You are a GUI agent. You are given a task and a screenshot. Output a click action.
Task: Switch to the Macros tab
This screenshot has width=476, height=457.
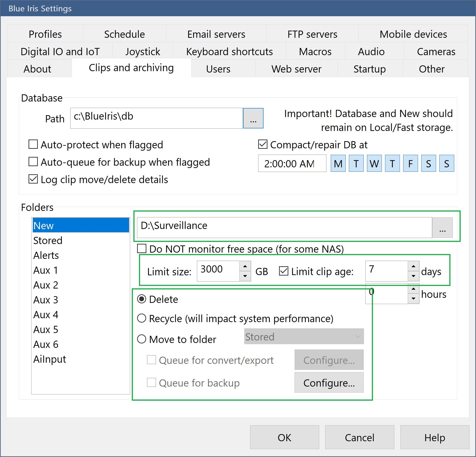click(x=315, y=51)
